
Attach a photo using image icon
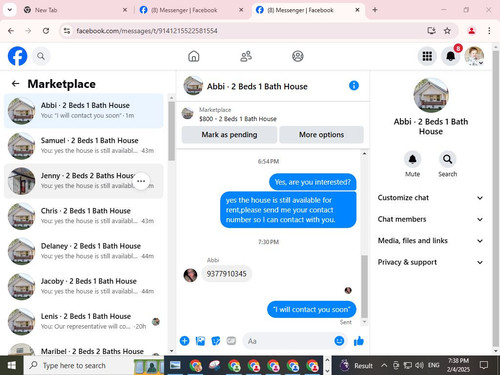point(200,341)
